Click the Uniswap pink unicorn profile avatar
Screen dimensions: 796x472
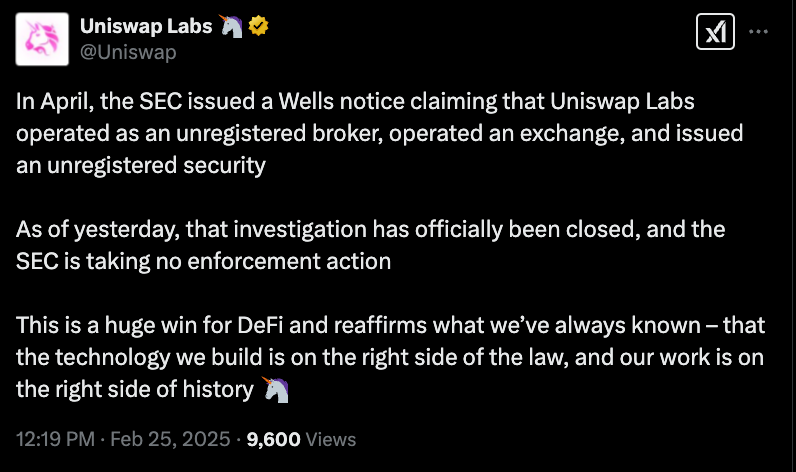(x=43, y=39)
